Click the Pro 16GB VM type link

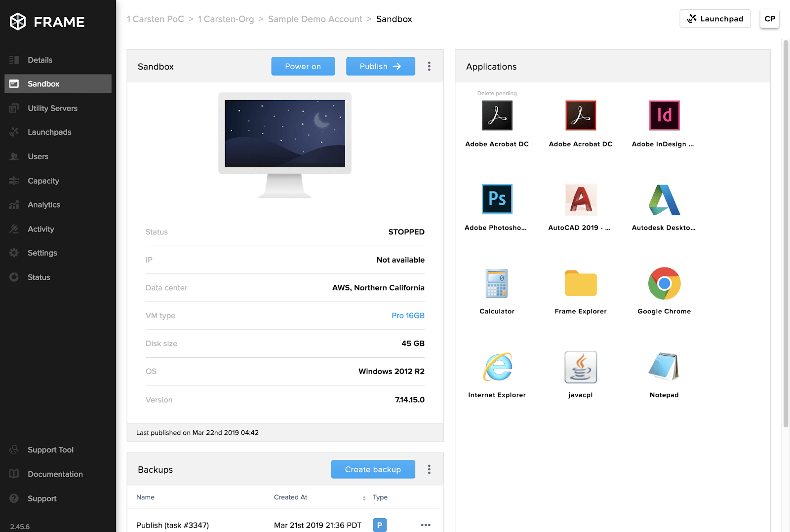pos(408,316)
